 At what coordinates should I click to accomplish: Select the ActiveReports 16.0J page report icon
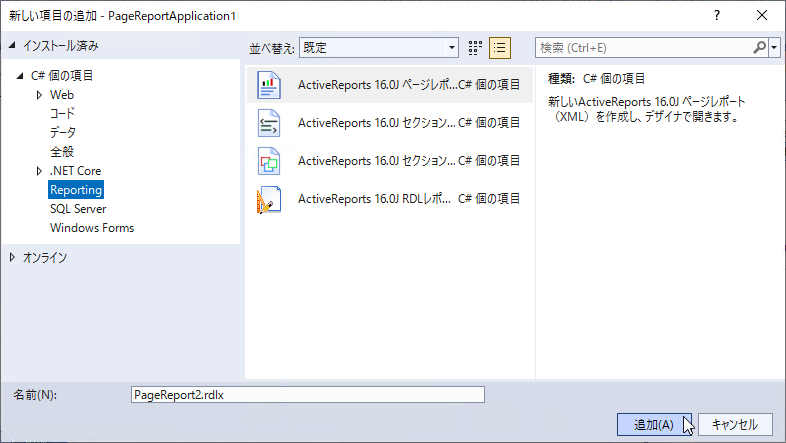point(269,85)
